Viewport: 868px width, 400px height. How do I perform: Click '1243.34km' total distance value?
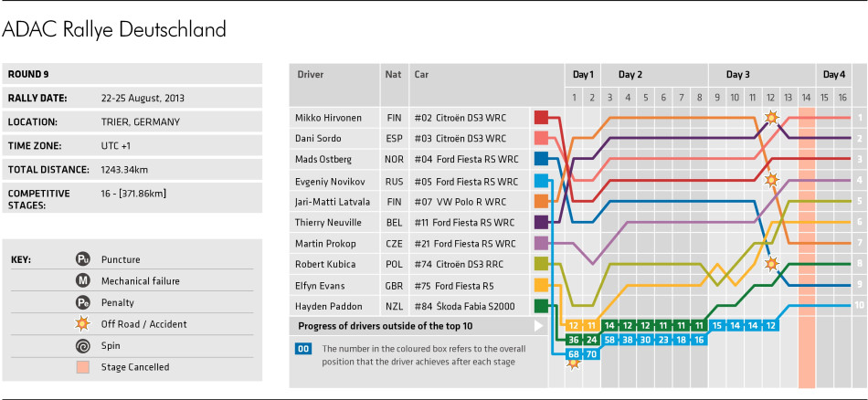point(124,170)
